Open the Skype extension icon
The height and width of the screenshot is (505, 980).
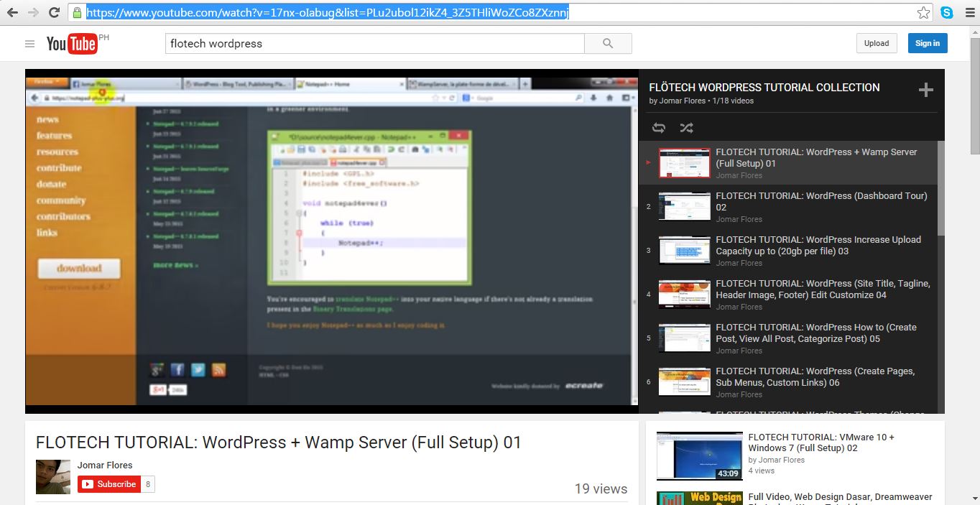tap(947, 13)
